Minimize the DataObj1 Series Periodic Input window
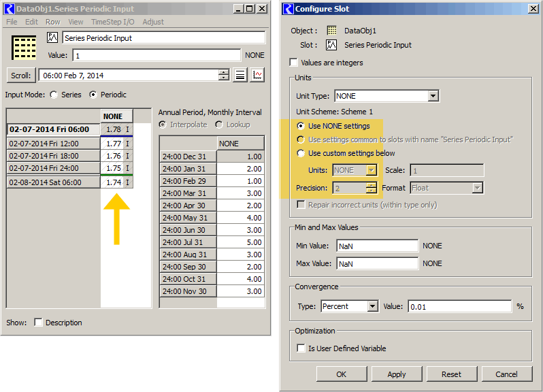 [x=238, y=9]
